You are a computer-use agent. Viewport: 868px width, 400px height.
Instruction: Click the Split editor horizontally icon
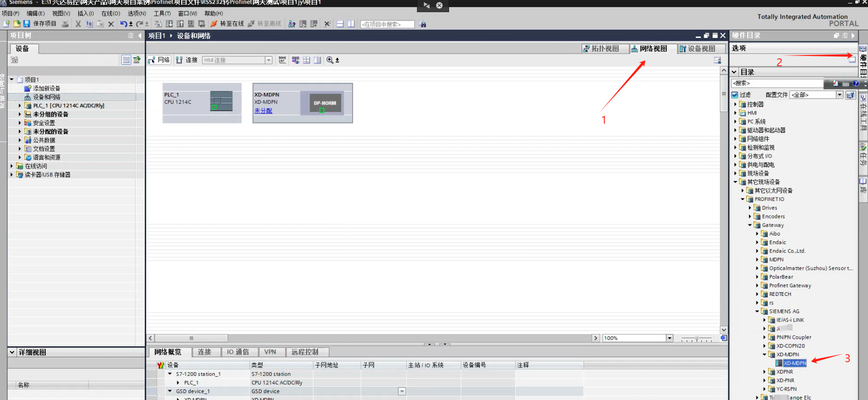point(340,24)
